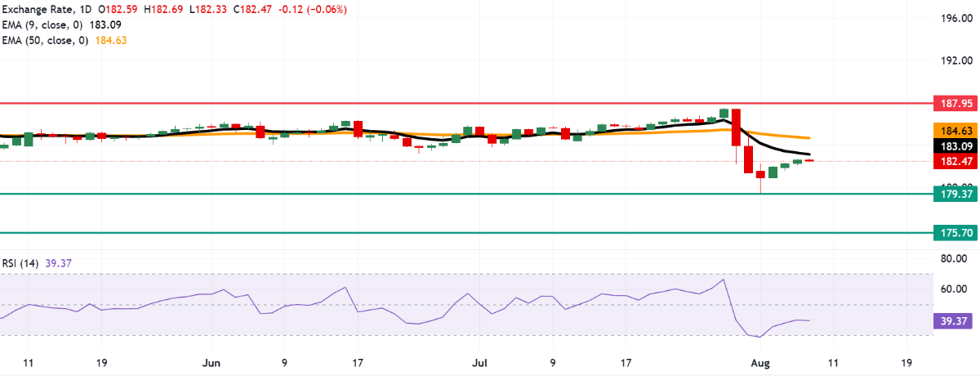Screen dimensions: 980x376
Task: Select the EMA (50, close, 0) legend
Action: pos(64,39)
